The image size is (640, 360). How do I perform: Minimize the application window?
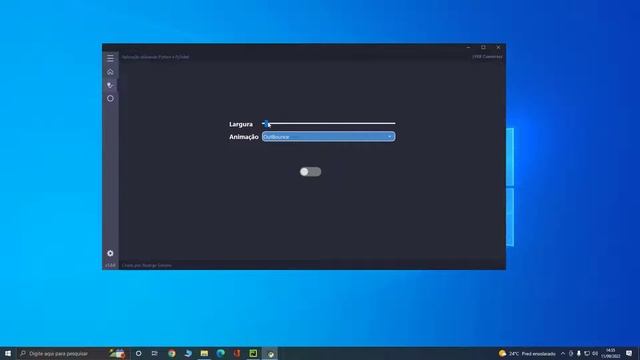click(469, 47)
